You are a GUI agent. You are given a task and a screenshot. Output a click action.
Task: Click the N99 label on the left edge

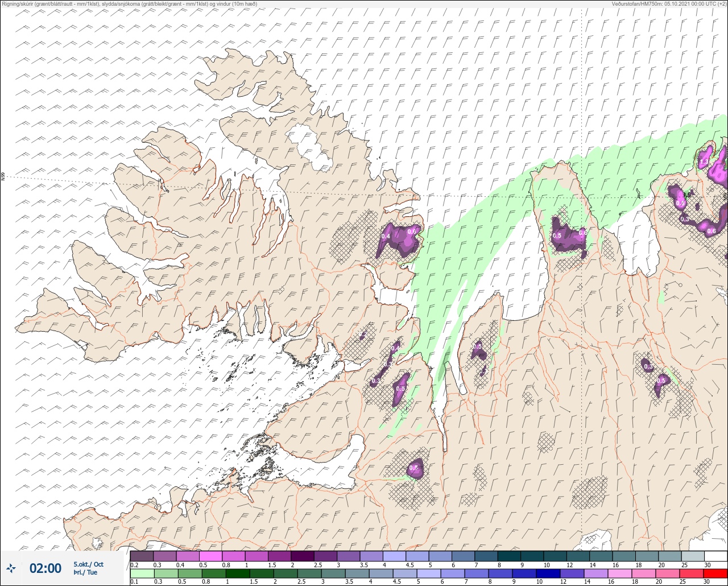click(3, 176)
